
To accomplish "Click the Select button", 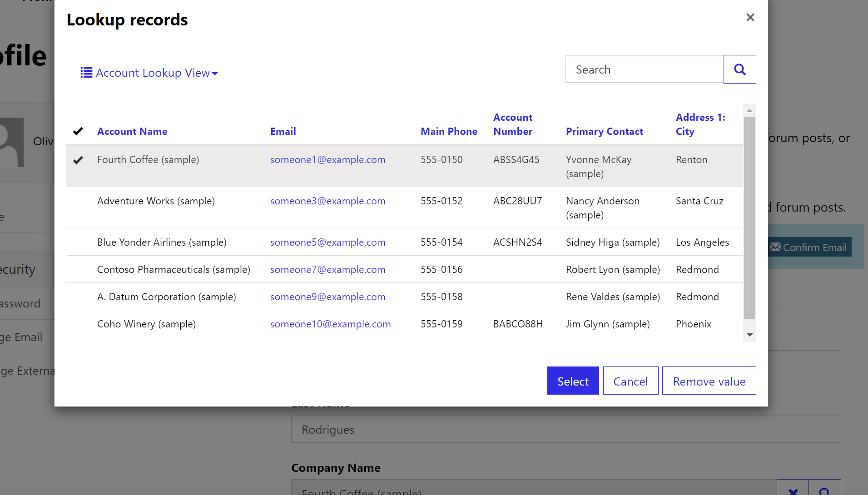I will click(573, 381).
